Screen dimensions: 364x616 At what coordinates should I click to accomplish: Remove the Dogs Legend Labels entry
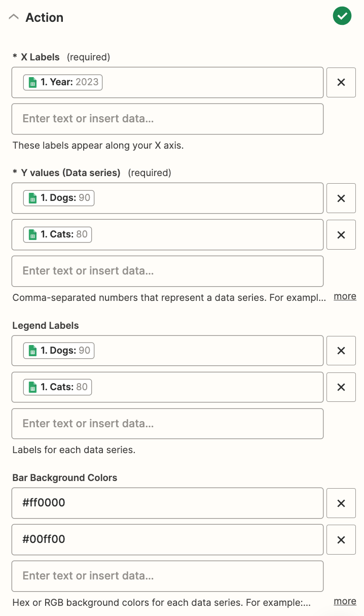[x=341, y=351]
